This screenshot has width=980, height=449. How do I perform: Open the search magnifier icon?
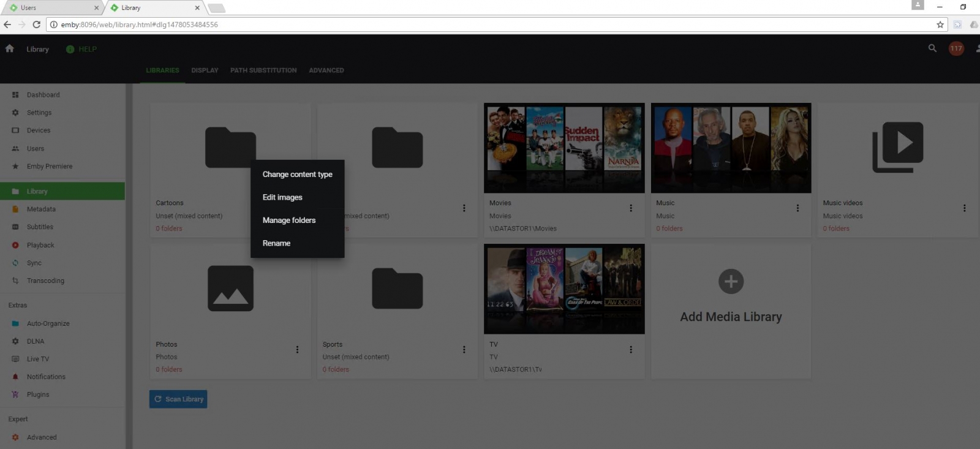pos(932,48)
